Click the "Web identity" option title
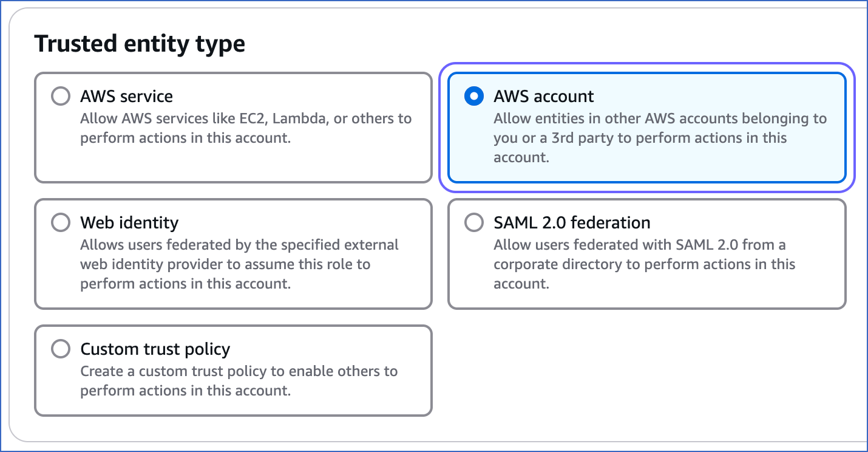 click(x=129, y=223)
